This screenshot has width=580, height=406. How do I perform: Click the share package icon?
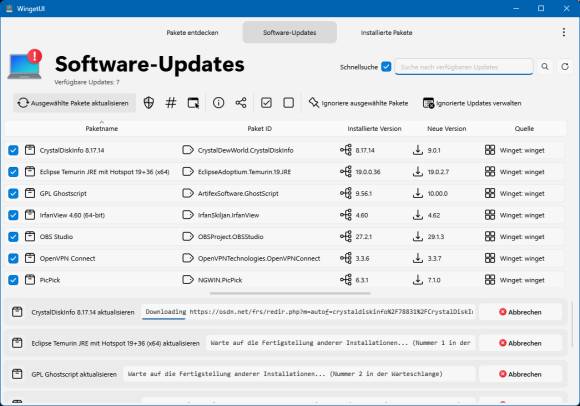241,103
